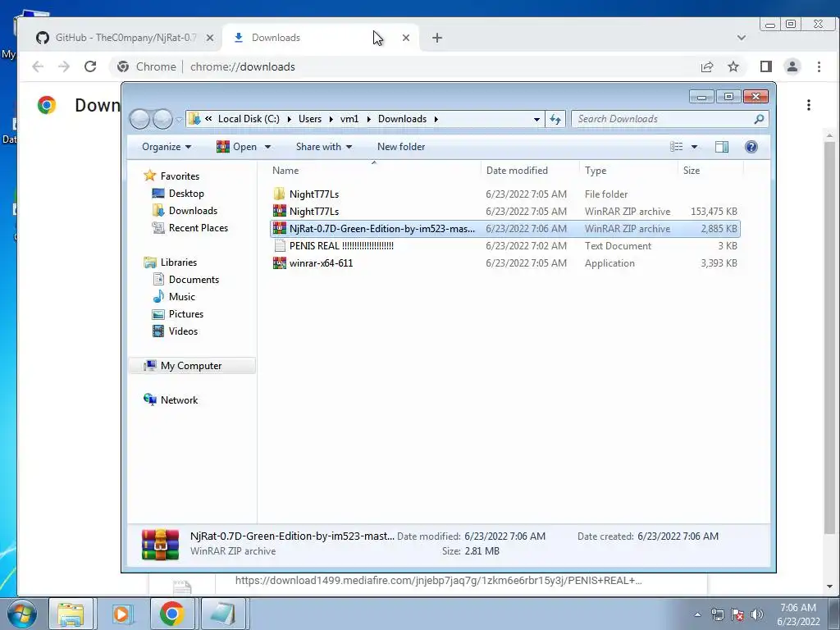Open a new Chrome tab
Screen dimensions: 840x630
(437, 38)
